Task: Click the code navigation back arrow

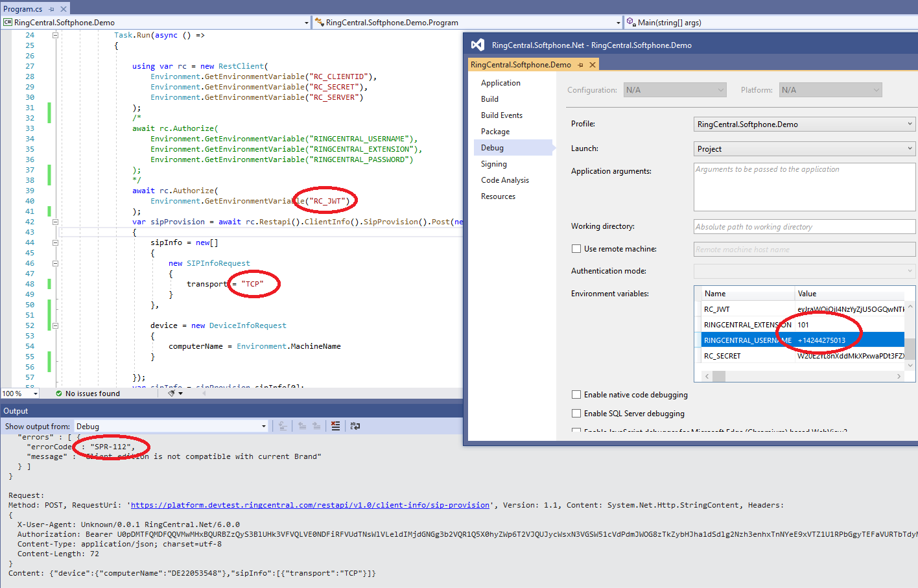Action: pos(204,394)
